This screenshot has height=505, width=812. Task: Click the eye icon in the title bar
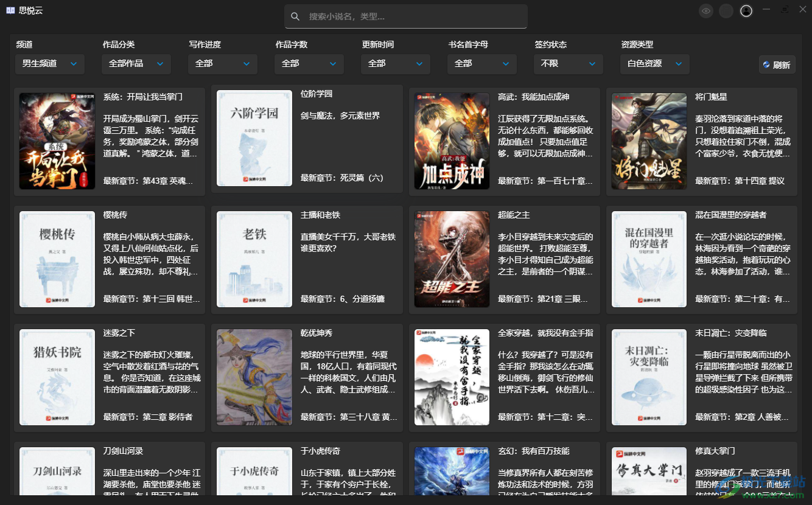706,11
